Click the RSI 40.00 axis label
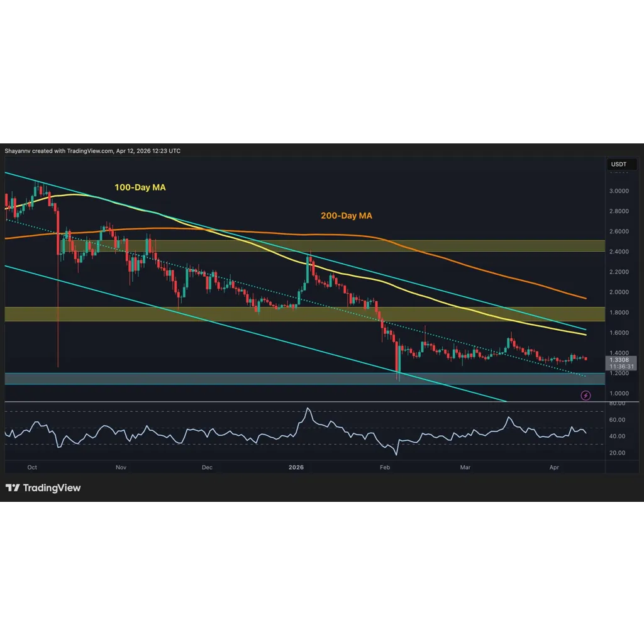 coord(617,436)
